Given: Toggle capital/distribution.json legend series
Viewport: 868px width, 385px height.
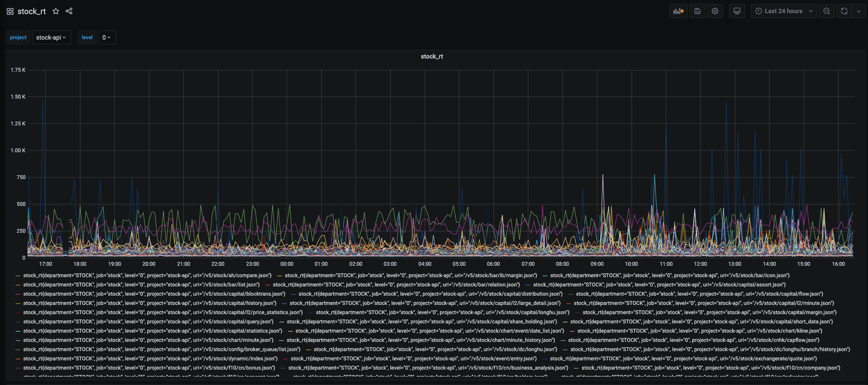Looking at the screenshot, I should pyautogui.click(x=431, y=294).
